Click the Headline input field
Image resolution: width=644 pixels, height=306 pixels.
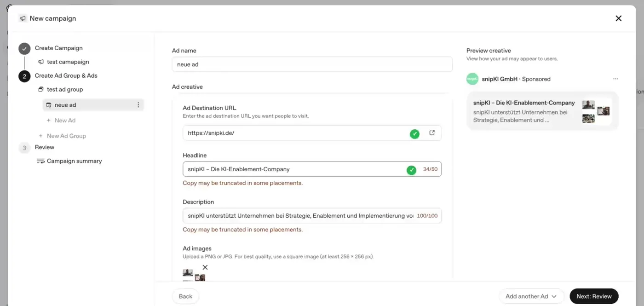click(x=312, y=169)
